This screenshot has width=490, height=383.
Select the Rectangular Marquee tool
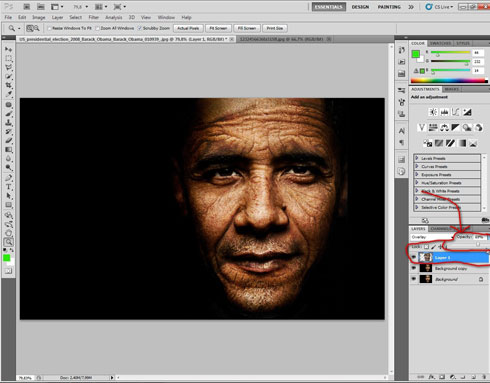pos(9,58)
